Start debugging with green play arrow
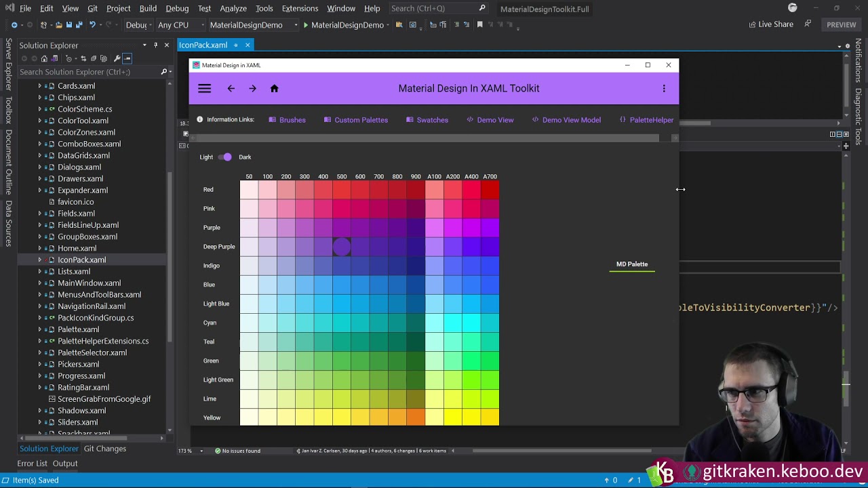This screenshot has width=868, height=488. 306,25
